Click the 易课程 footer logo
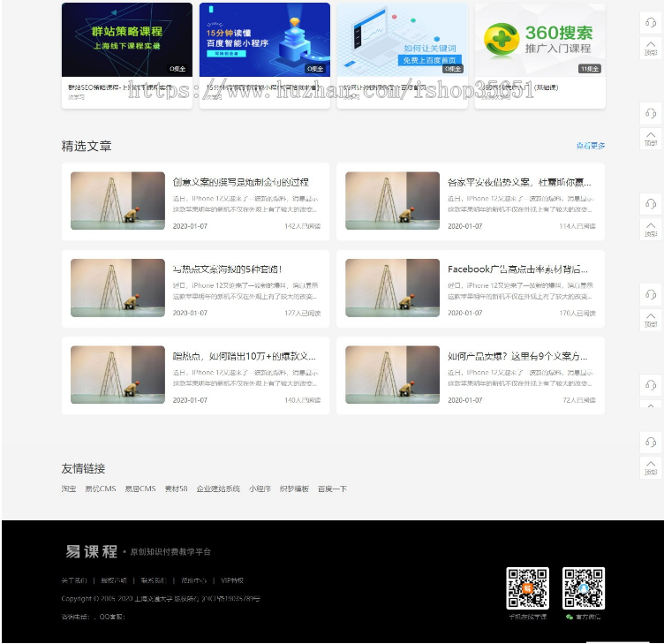The image size is (664, 644). point(92,551)
